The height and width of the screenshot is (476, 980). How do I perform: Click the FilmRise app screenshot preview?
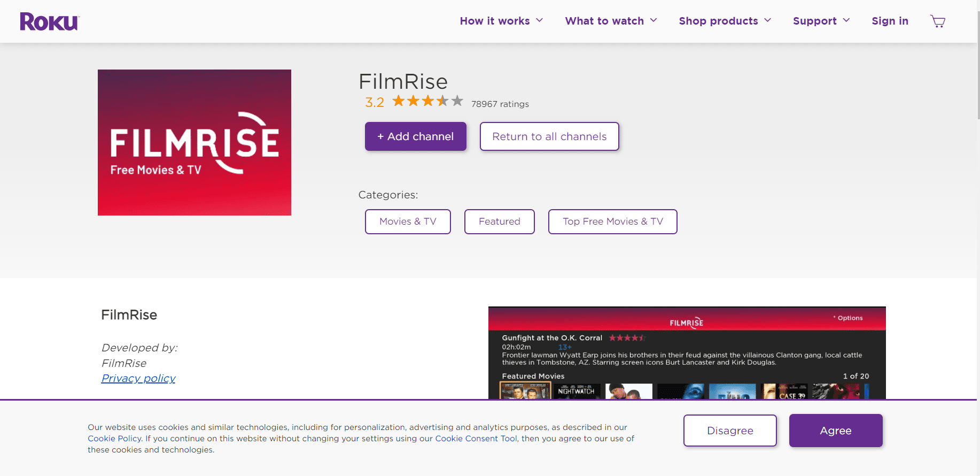[687, 353]
